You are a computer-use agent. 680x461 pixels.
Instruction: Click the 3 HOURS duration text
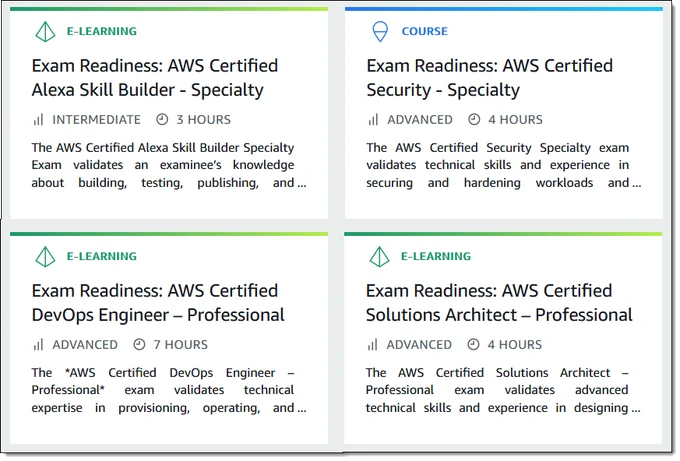[203, 120]
